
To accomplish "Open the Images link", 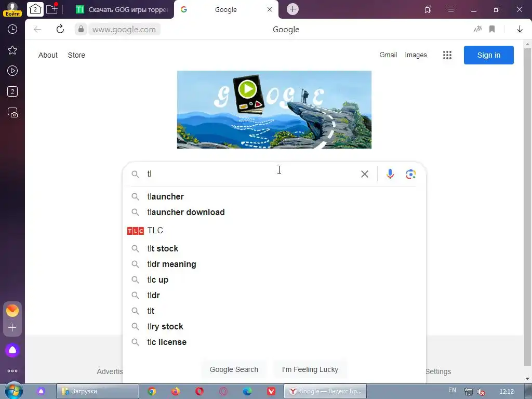I will point(416,55).
